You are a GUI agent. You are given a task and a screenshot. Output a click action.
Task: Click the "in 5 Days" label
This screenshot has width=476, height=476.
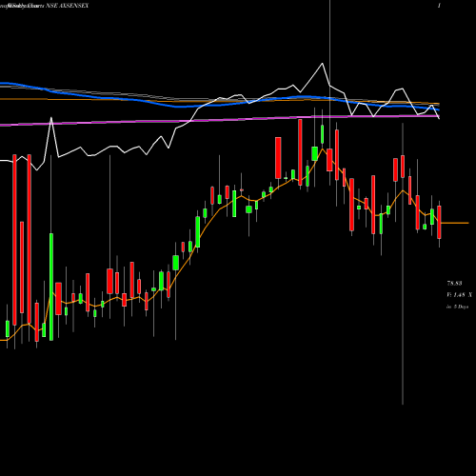click(x=457, y=307)
